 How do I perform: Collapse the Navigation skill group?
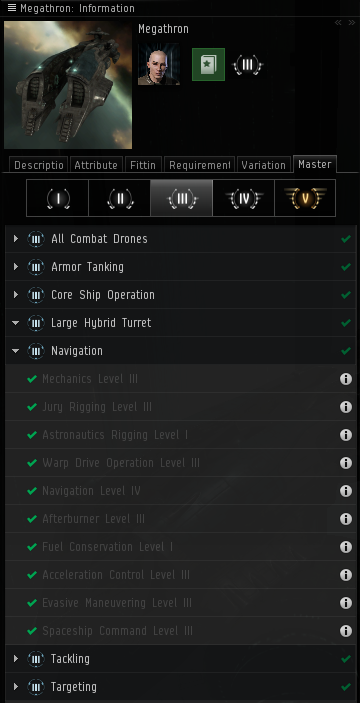pos(16,351)
